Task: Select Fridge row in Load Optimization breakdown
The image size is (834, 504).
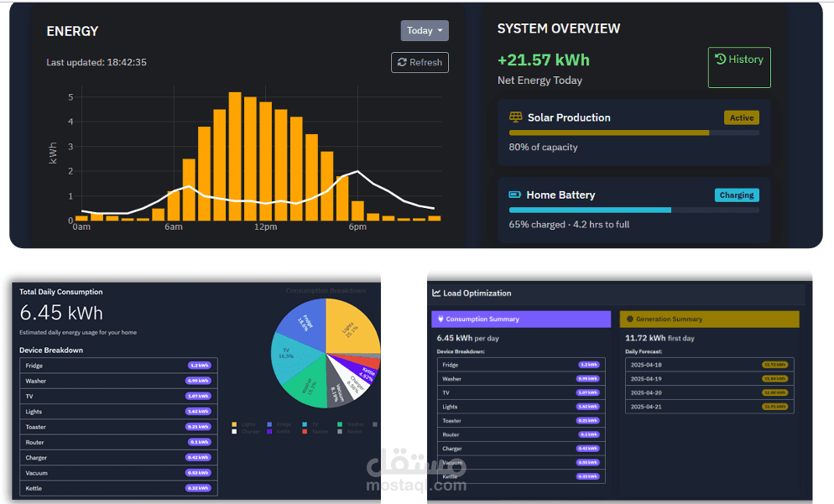Action: 521,365
